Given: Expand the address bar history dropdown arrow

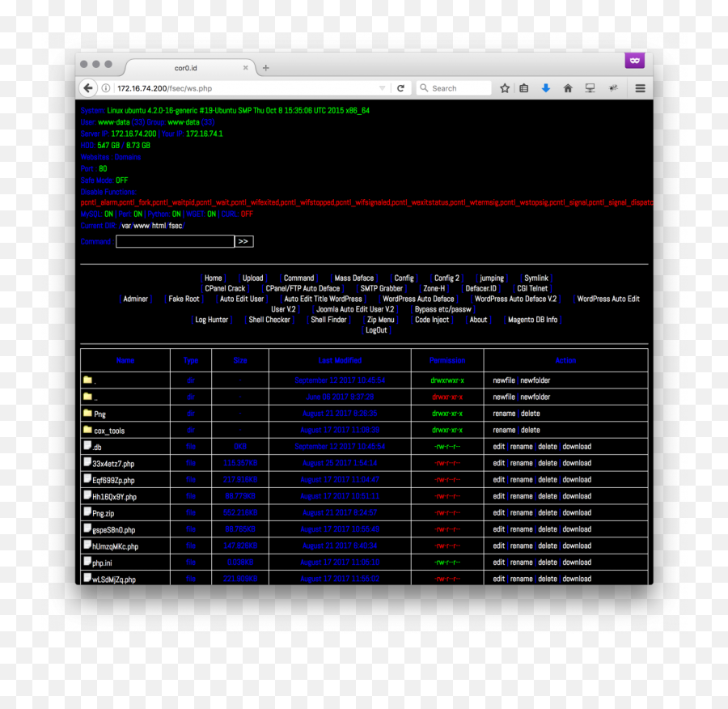Looking at the screenshot, I should [x=383, y=88].
